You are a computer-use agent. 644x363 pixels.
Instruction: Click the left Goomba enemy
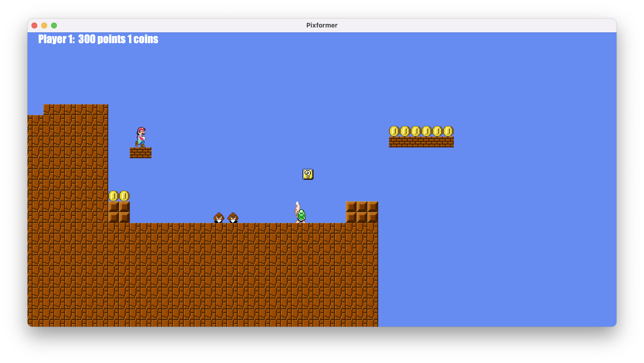tap(219, 218)
